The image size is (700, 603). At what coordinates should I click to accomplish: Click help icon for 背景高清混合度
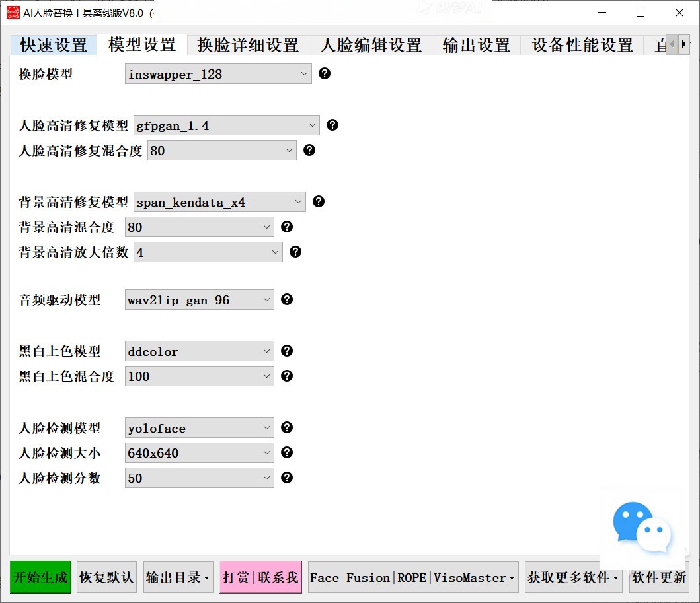click(287, 227)
